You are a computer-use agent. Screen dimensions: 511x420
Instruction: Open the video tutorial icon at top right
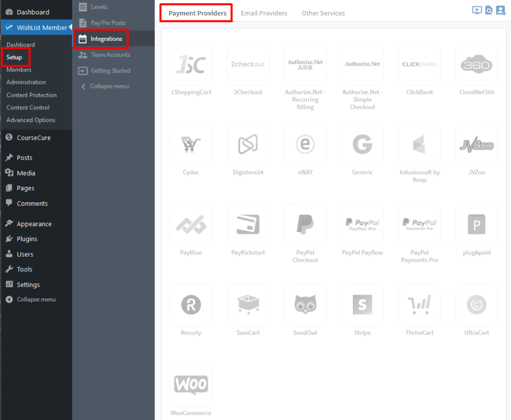coord(477,10)
